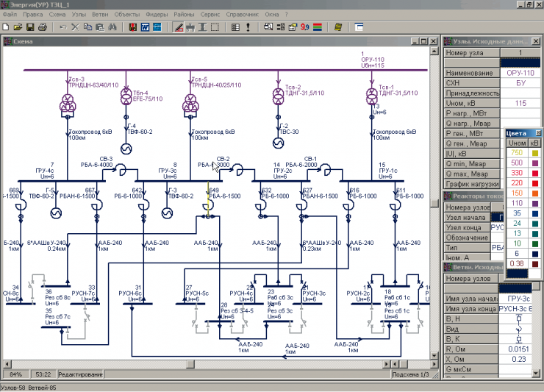The width and height of the screenshot is (544, 392).
Task: Print the scheme using printer icon
Action: (43, 27)
